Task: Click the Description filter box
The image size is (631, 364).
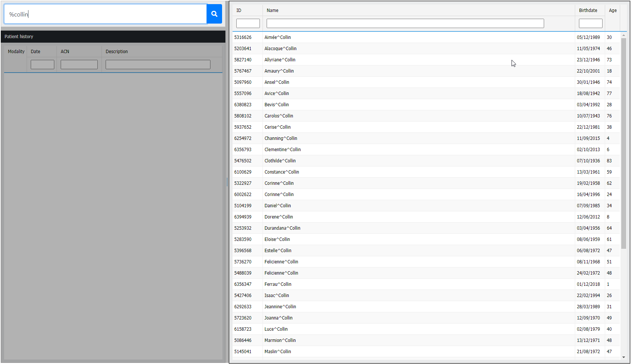Action: click(158, 65)
